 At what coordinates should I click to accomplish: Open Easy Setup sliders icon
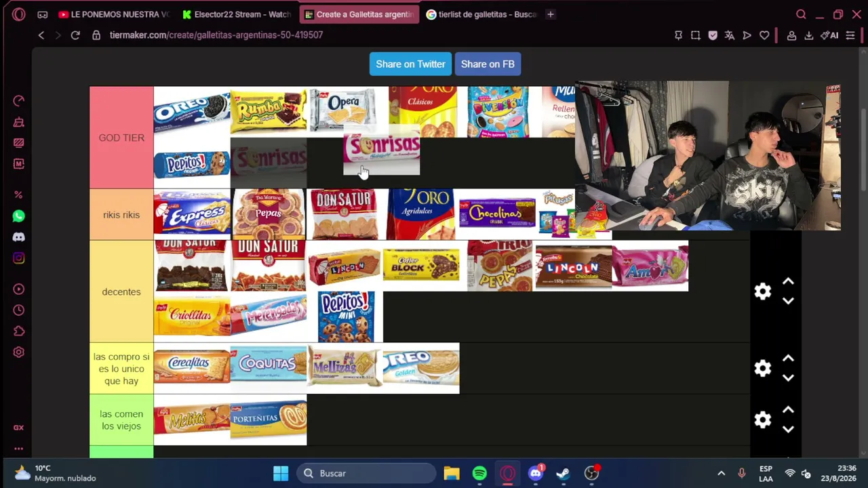click(x=850, y=35)
